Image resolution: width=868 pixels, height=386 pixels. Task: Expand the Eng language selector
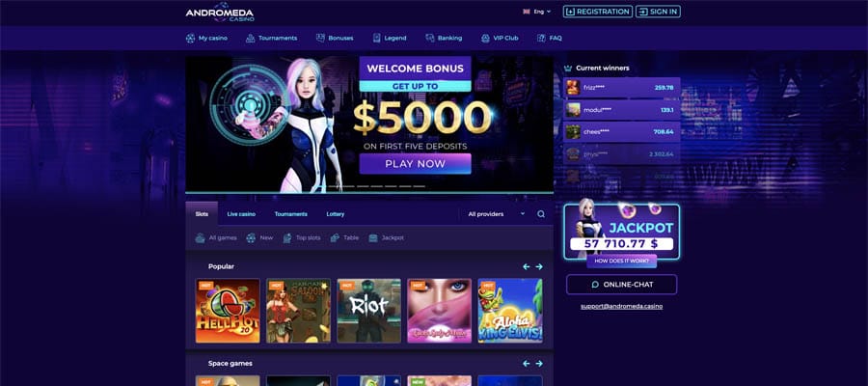(537, 11)
